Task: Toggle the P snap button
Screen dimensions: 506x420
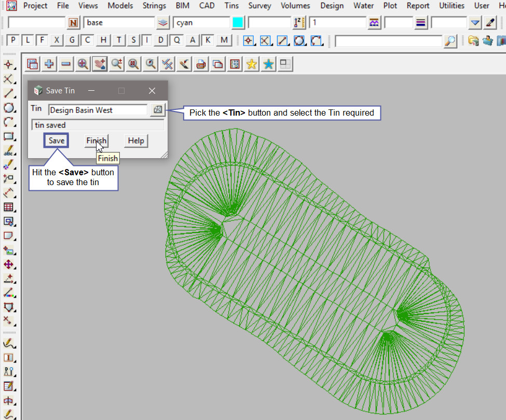Action: tap(13, 40)
